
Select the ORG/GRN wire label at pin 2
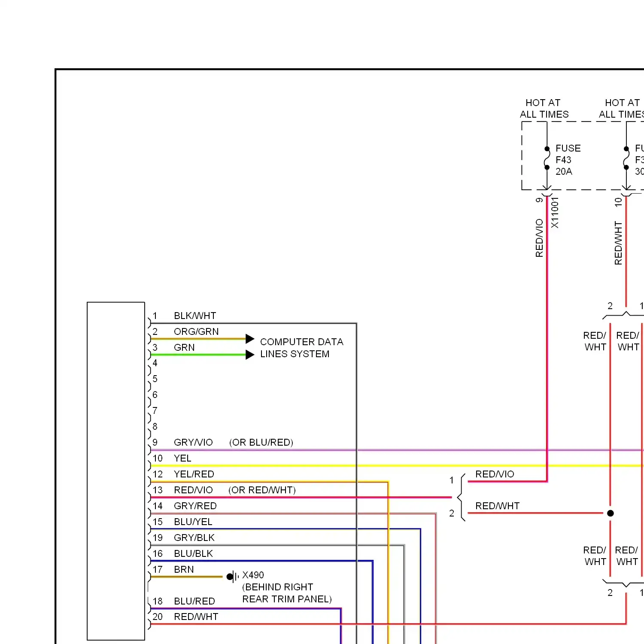pyautogui.click(x=196, y=331)
